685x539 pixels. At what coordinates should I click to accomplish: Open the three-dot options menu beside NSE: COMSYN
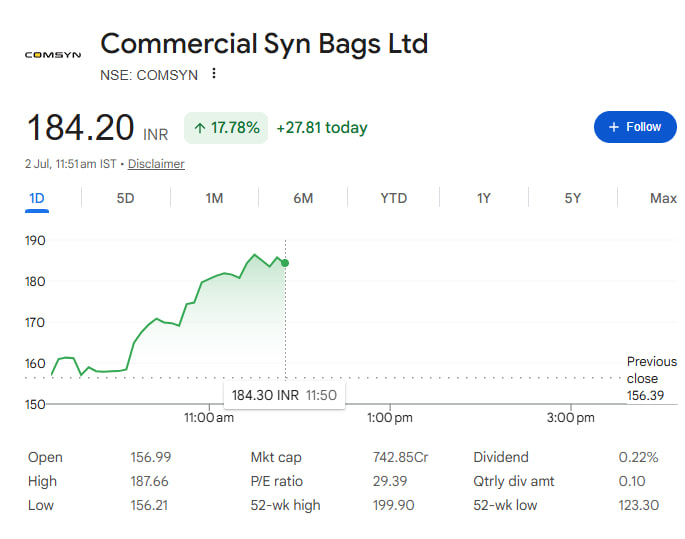(x=214, y=73)
